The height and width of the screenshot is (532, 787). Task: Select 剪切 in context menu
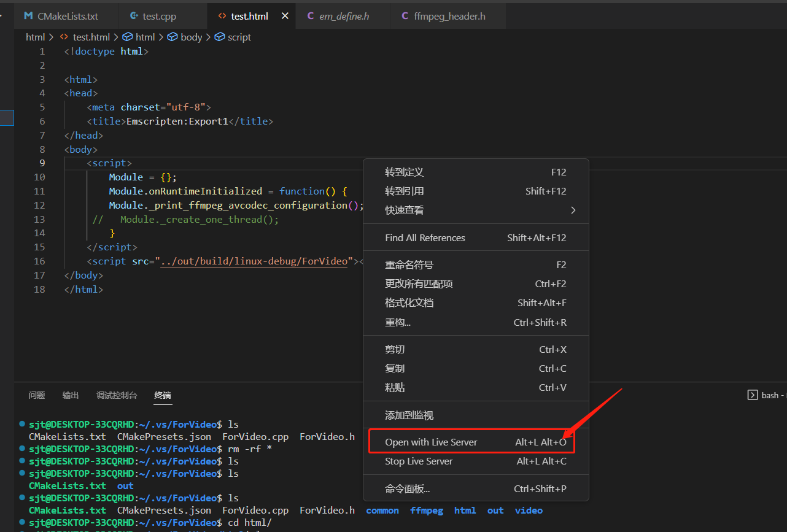(476, 349)
